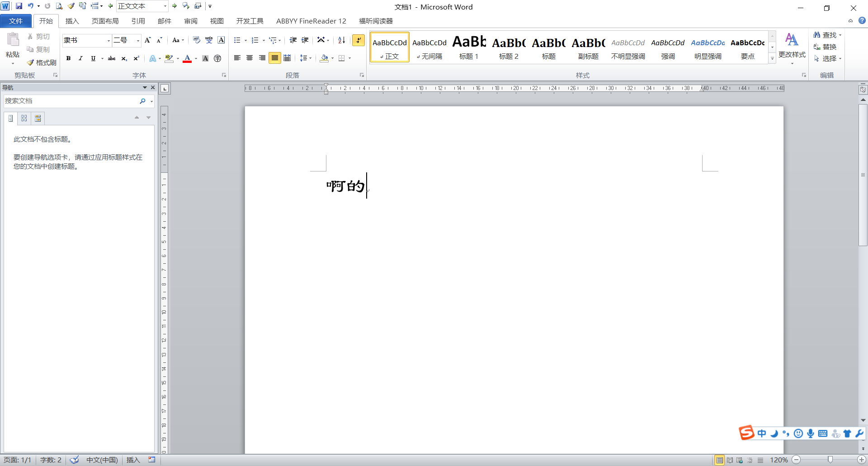Image resolution: width=868 pixels, height=466 pixels.
Task: Open the font size dropdown (二号)
Action: click(x=138, y=41)
